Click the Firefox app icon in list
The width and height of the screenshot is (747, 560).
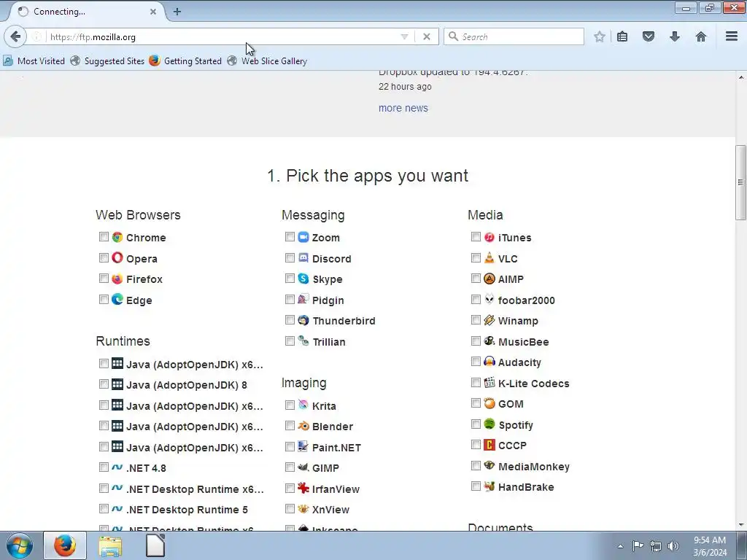[117, 279]
